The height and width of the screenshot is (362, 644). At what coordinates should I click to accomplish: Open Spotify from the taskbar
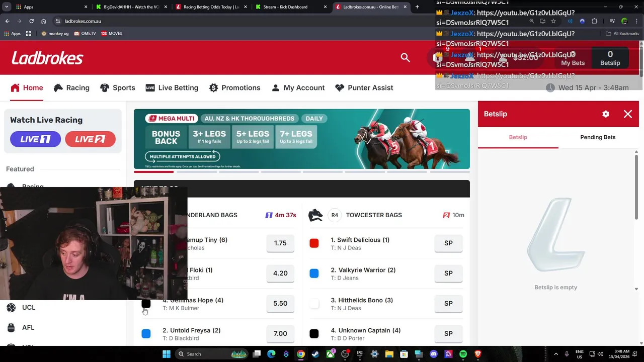coord(463,354)
